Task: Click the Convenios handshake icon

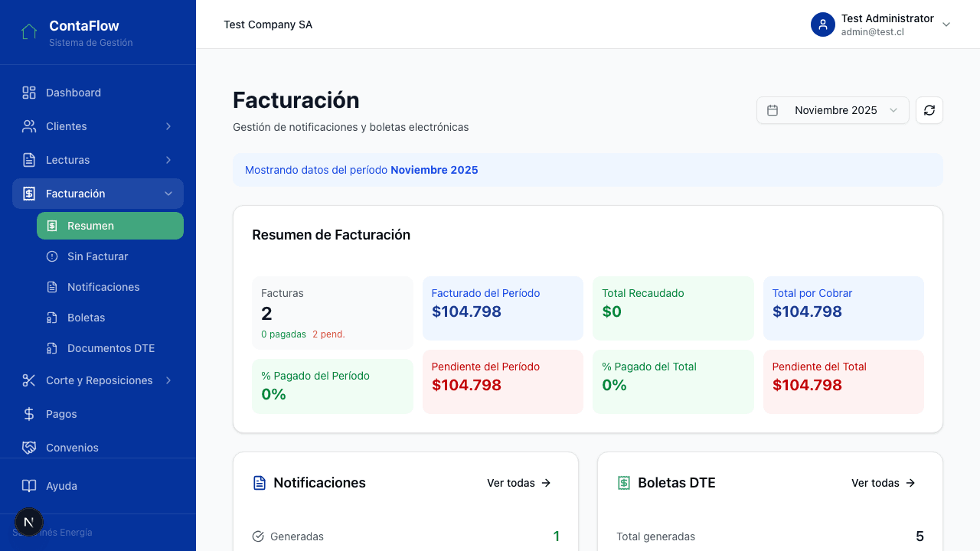Action: (29, 448)
